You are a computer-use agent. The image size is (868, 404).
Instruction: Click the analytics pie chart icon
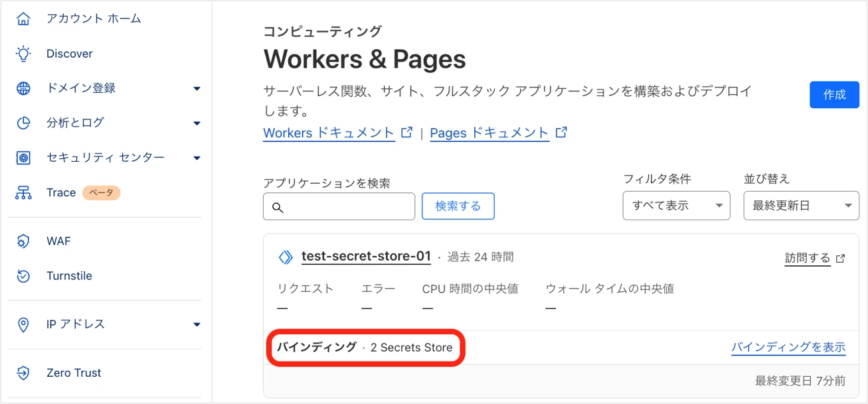coord(23,123)
